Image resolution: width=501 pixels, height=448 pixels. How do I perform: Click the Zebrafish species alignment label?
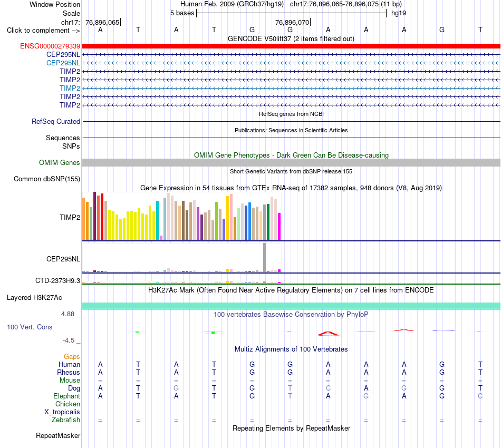click(66, 420)
